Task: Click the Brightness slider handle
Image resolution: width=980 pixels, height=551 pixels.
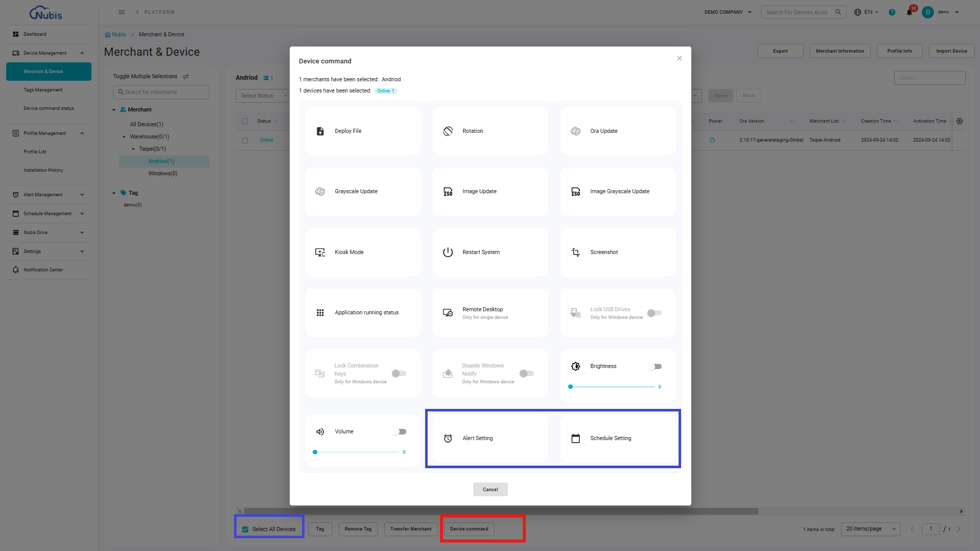Action: coord(571,387)
